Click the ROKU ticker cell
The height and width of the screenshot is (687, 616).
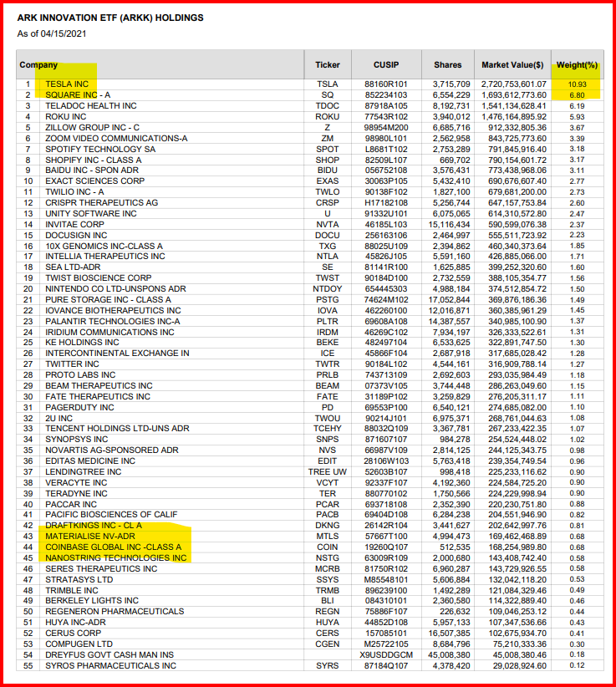(x=328, y=116)
